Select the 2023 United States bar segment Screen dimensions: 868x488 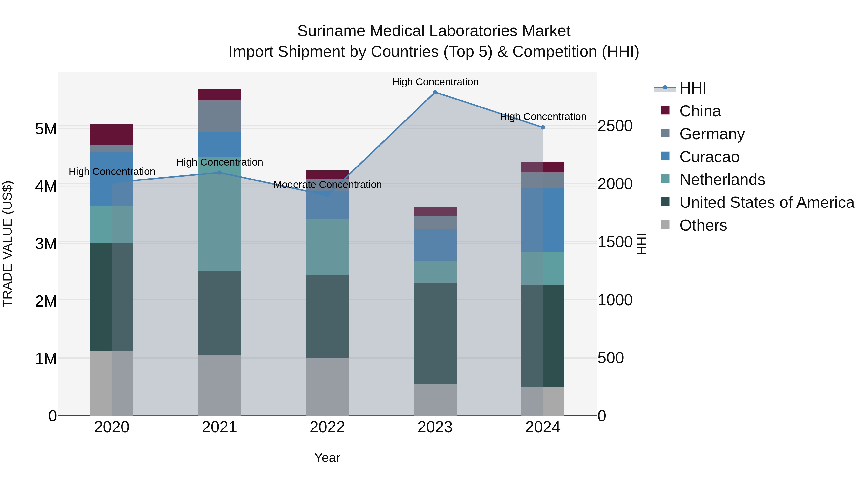[x=435, y=334]
